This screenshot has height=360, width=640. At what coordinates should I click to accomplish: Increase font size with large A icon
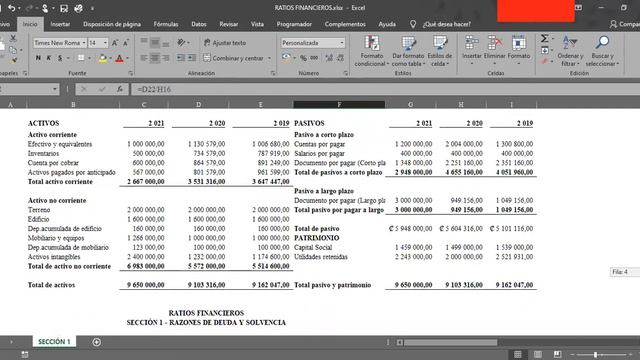point(115,43)
